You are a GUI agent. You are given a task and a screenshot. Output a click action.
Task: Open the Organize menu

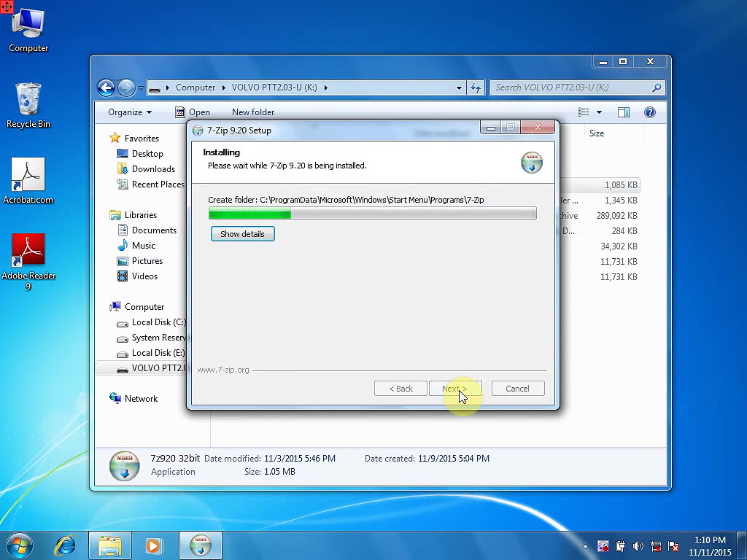[130, 112]
